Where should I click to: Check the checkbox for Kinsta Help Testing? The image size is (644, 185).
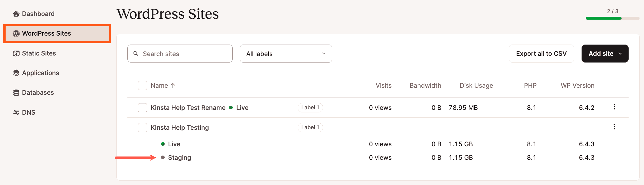coord(143,127)
